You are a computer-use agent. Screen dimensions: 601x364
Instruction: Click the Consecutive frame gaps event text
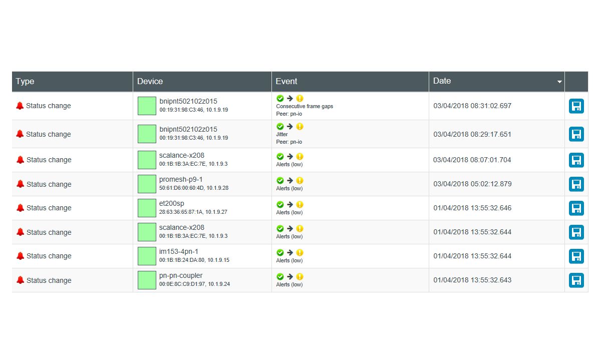[305, 106]
